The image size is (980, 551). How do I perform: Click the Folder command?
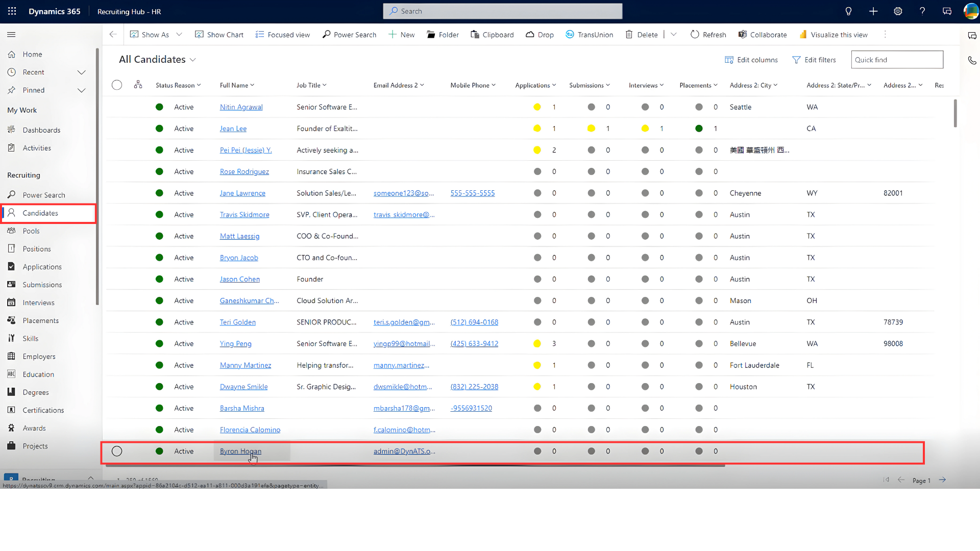(443, 35)
